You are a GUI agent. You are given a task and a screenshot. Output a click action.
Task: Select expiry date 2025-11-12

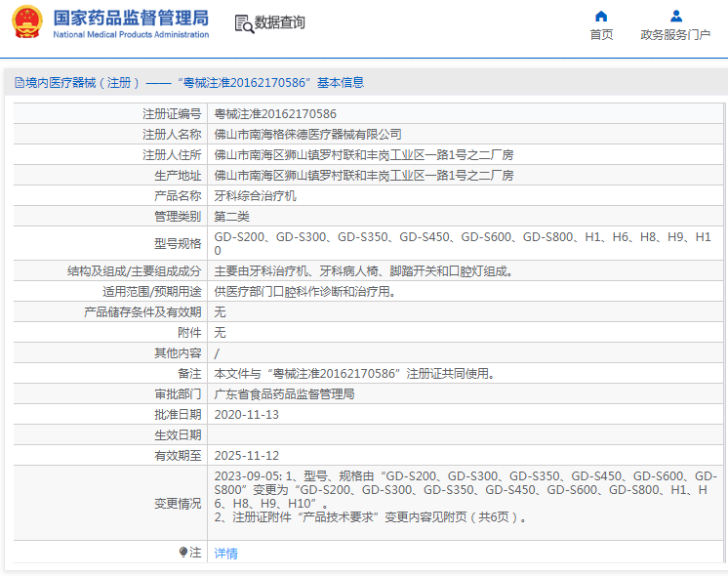pos(247,456)
